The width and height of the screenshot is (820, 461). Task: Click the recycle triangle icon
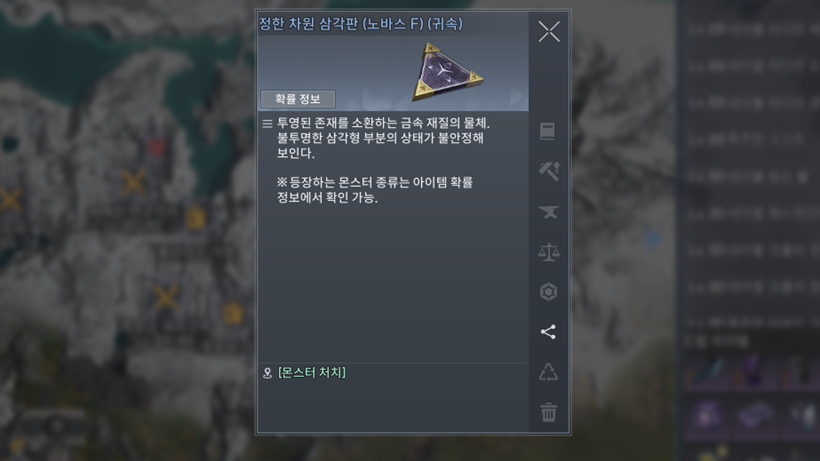(548, 372)
